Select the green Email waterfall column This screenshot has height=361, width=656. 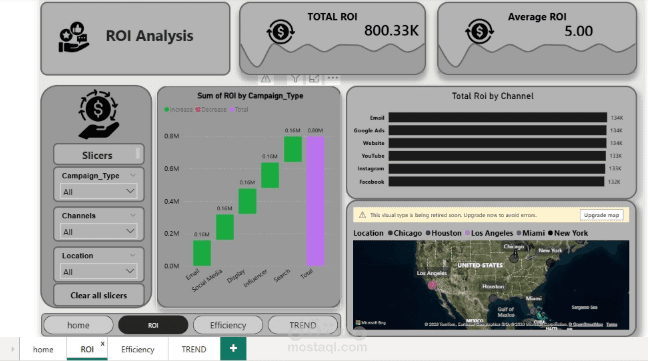click(202, 253)
